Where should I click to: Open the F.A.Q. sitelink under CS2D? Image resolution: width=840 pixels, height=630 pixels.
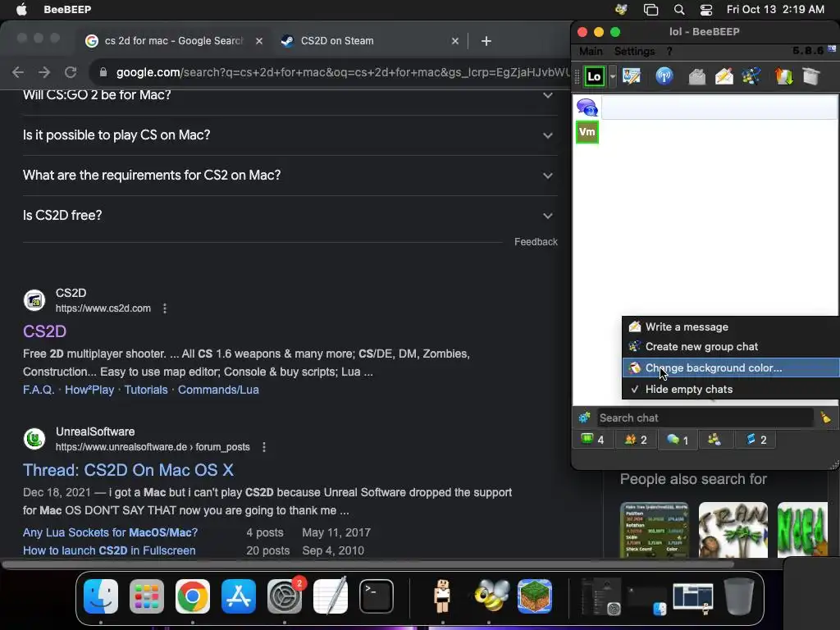39,390
